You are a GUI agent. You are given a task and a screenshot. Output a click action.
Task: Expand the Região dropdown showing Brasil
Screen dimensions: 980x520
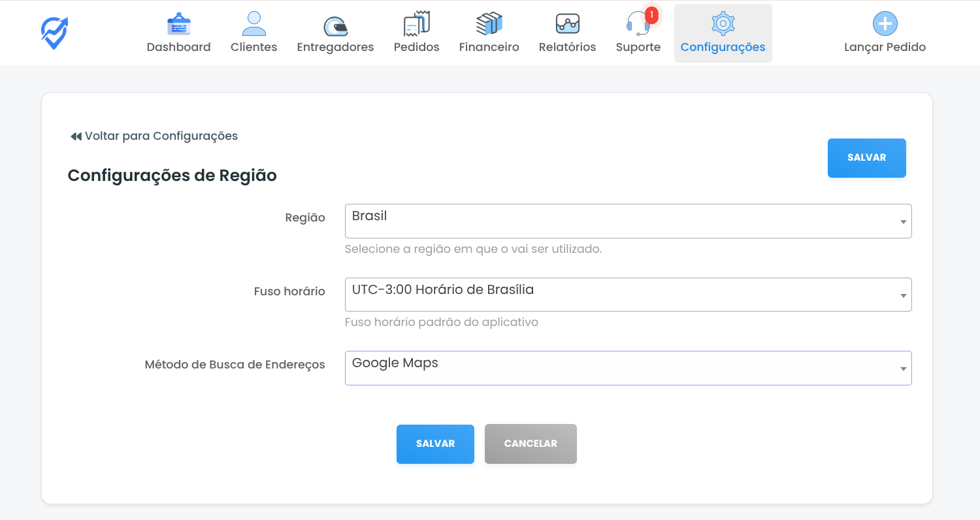coord(628,221)
